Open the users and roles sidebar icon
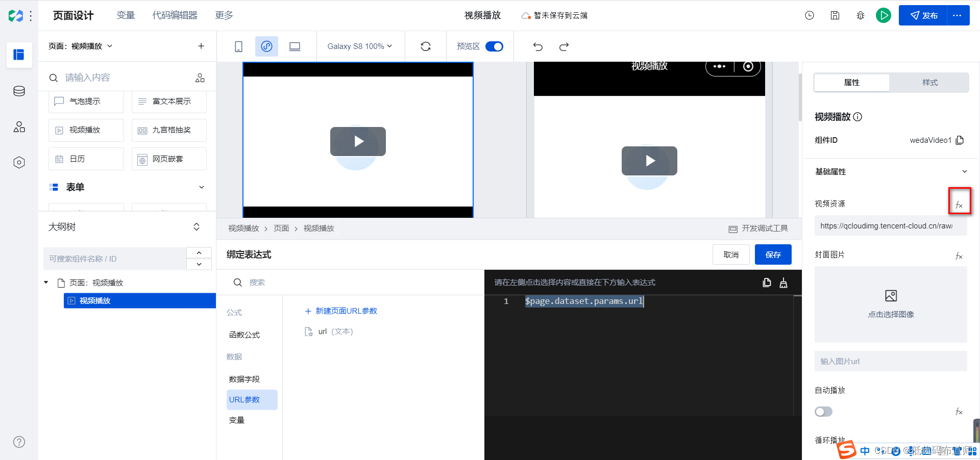The height and width of the screenshot is (460, 980). (19, 127)
